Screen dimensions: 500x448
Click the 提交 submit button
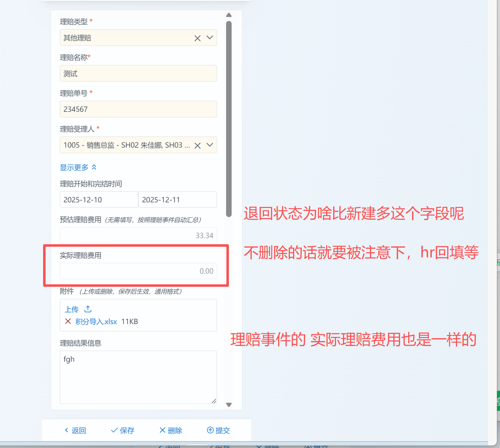click(x=219, y=430)
